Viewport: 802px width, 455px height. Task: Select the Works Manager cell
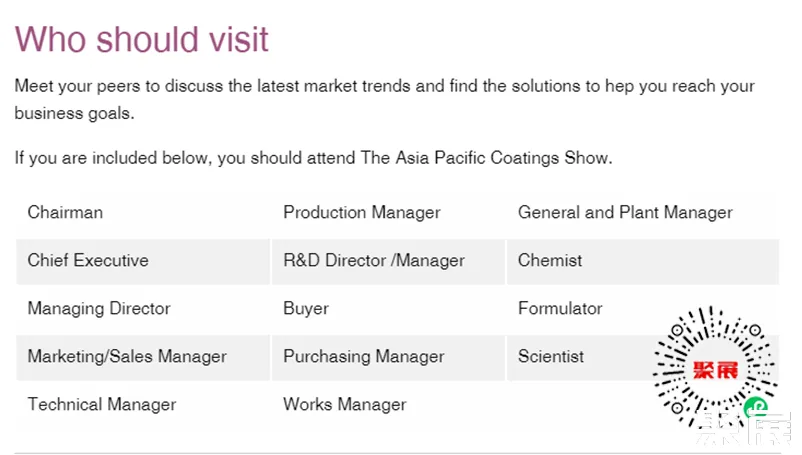pyautogui.click(x=345, y=404)
